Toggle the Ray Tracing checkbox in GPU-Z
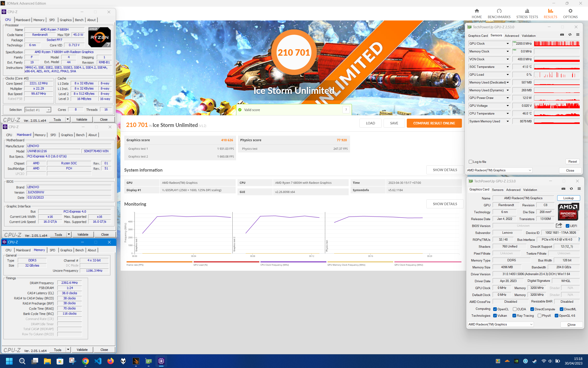This screenshot has height=368, width=588. [514, 316]
